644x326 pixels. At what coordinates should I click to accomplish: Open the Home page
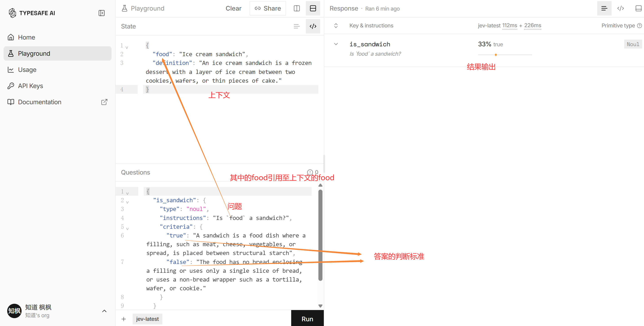pyautogui.click(x=58, y=37)
